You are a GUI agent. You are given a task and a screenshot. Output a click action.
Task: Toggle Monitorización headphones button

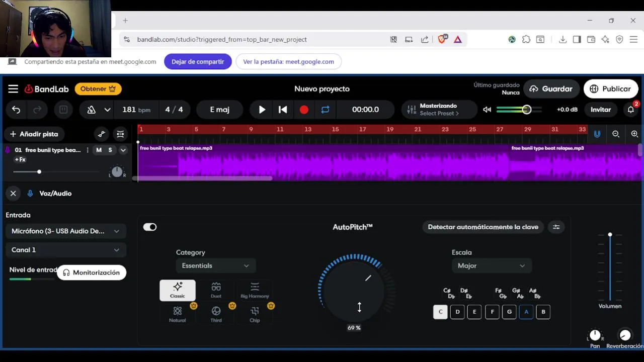click(92, 273)
